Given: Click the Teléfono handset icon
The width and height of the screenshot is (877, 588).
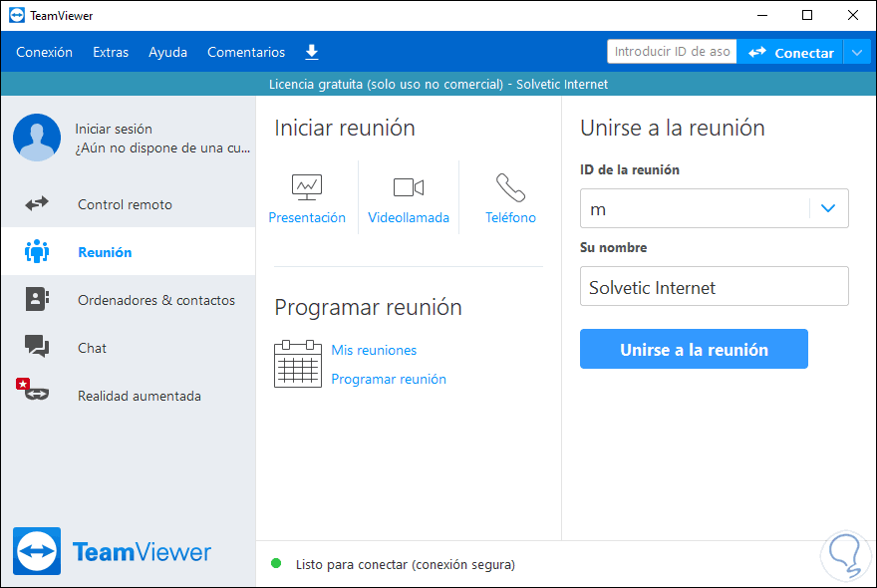Looking at the screenshot, I should click(x=510, y=187).
